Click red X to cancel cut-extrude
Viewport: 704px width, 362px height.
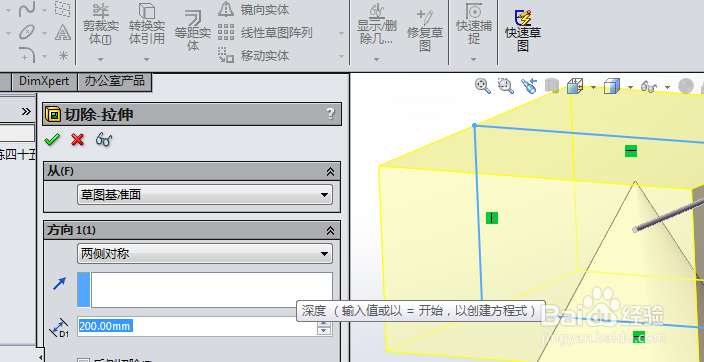tap(78, 140)
